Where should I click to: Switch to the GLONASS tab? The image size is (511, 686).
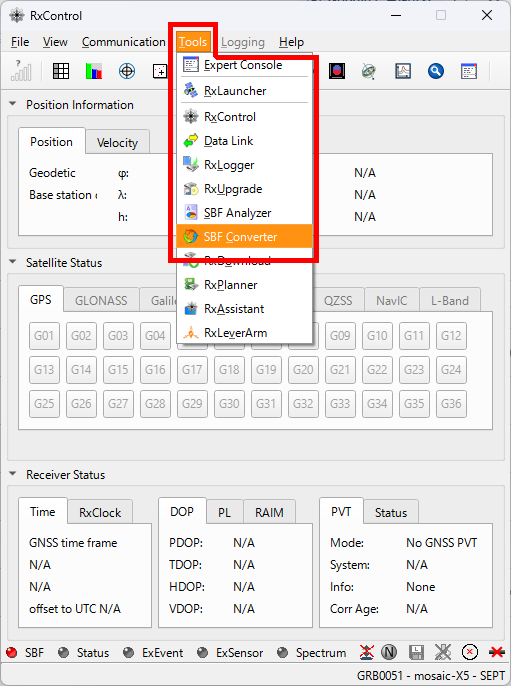point(101,300)
